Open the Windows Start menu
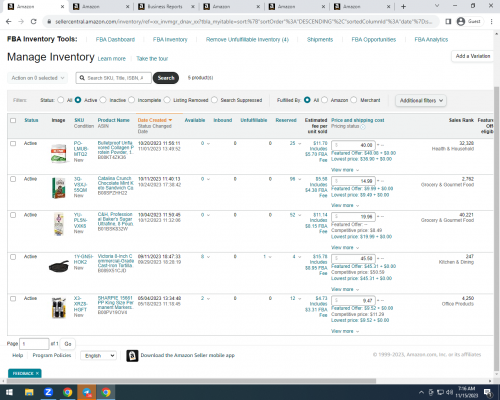Screen dimensions: 500x400 (x=9, y=392)
